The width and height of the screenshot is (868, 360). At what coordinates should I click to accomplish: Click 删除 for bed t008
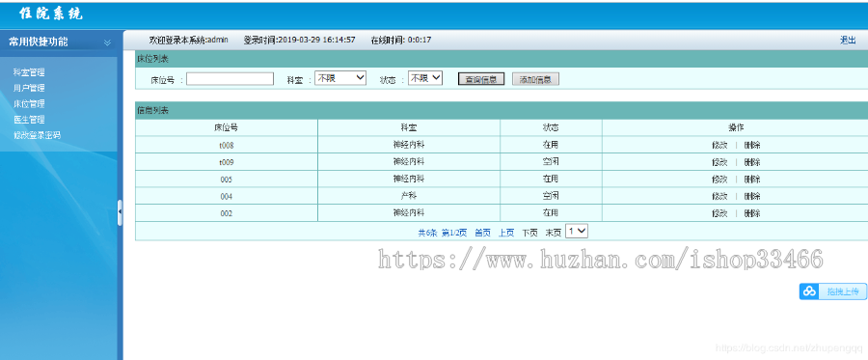[x=752, y=145]
